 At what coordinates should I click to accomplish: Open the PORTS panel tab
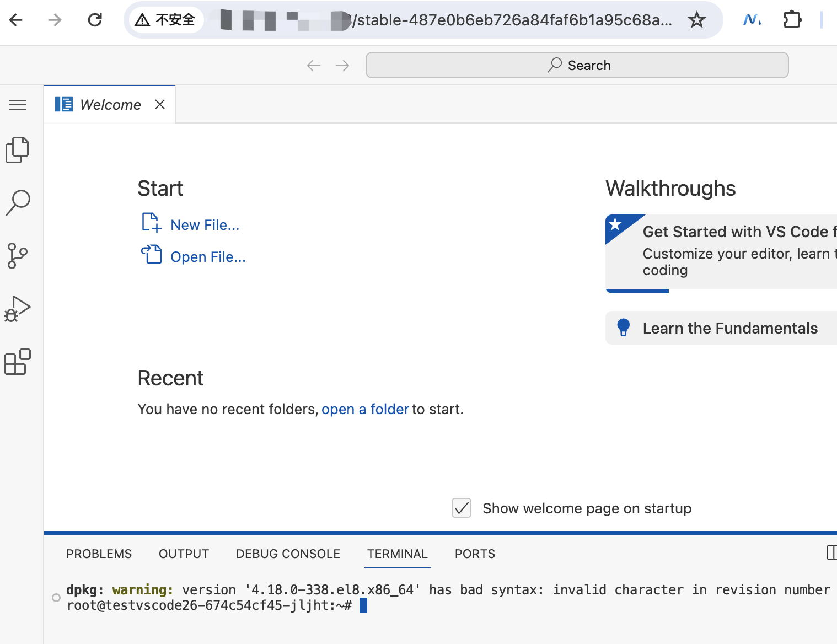pyautogui.click(x=475, y=554)
